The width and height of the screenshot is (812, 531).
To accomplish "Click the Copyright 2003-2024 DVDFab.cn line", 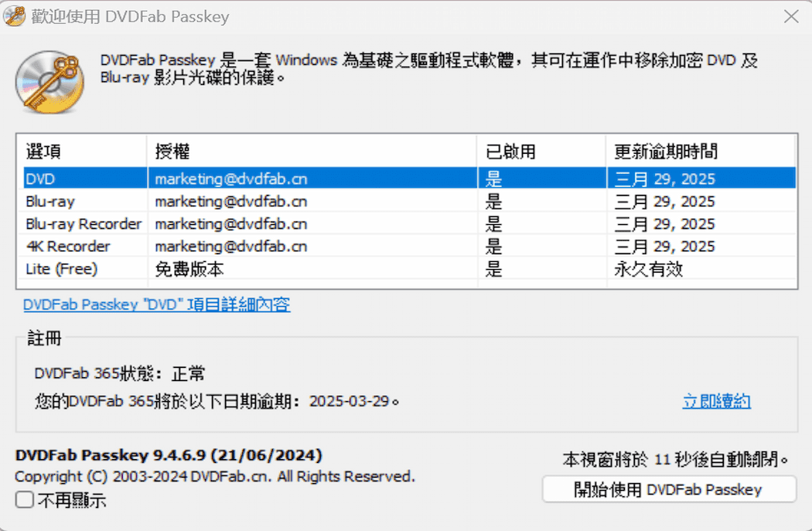I will pyautogui.click(x=215, y=476).
